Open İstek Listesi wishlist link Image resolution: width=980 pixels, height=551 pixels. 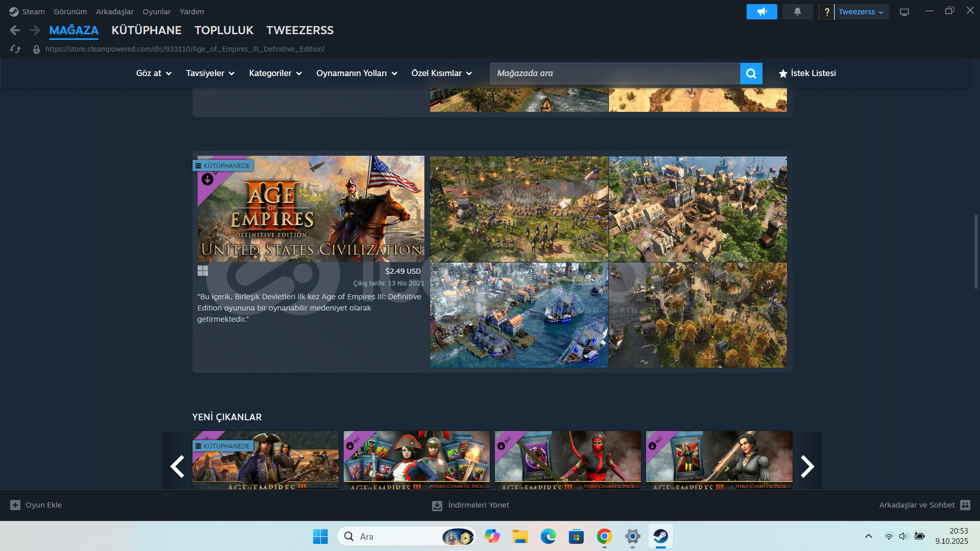coord(807,74)
